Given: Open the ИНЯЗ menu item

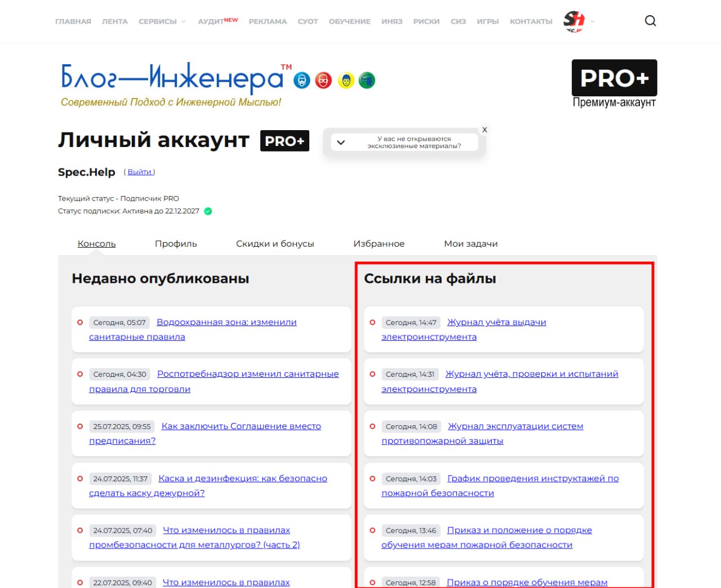Looking at the screenshot, I should click(392, 21).
